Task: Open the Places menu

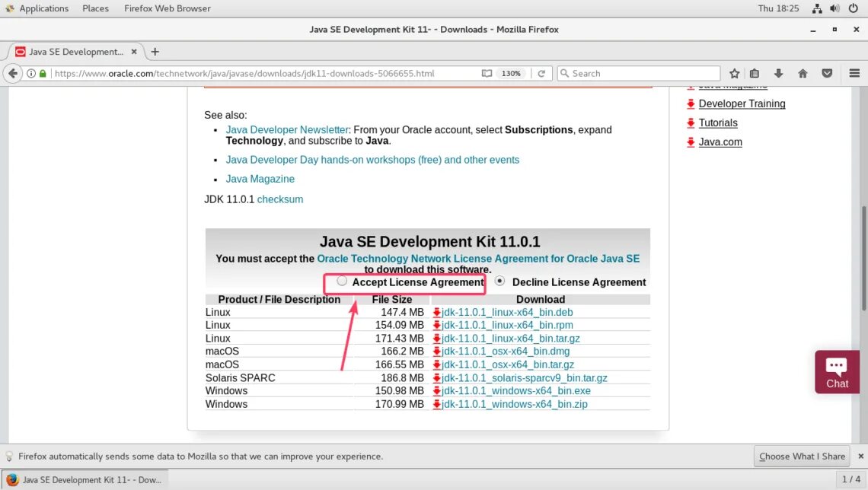Action: [x=95, y=8]
